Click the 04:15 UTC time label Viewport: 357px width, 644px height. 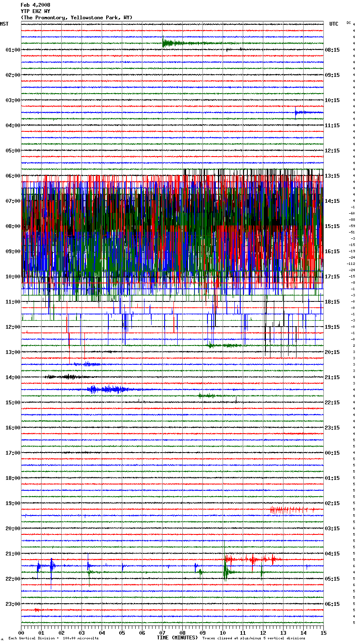point(332,554)
